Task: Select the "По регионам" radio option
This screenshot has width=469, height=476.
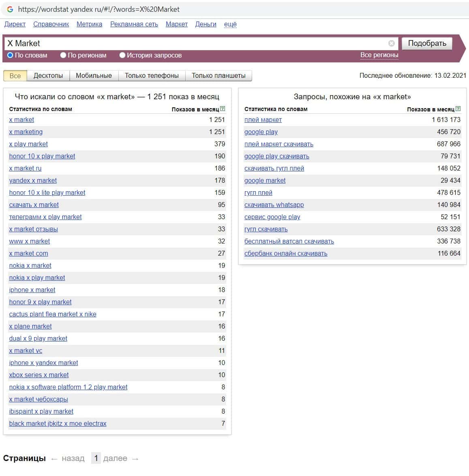Action: (63, 55)
